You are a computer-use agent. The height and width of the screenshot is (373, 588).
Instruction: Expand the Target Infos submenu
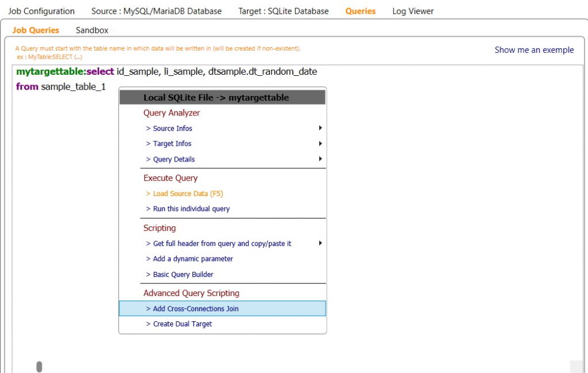click(x=222, y=144)
